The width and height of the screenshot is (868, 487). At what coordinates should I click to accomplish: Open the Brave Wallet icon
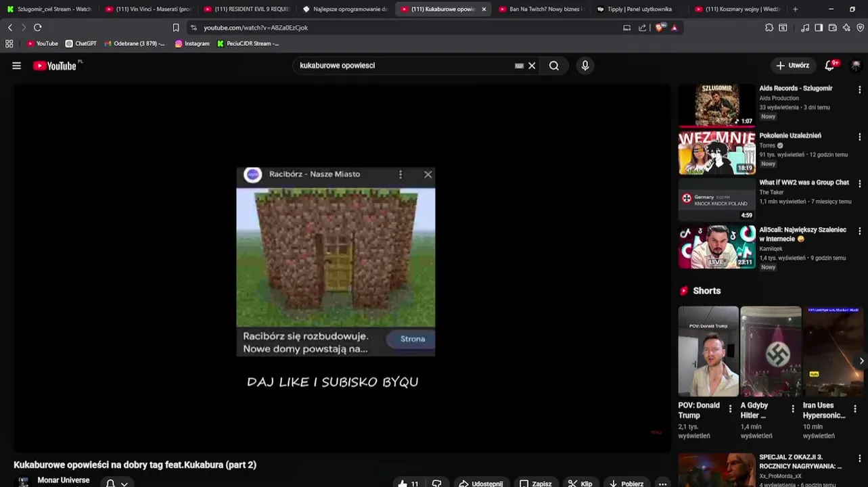point(833,28)
